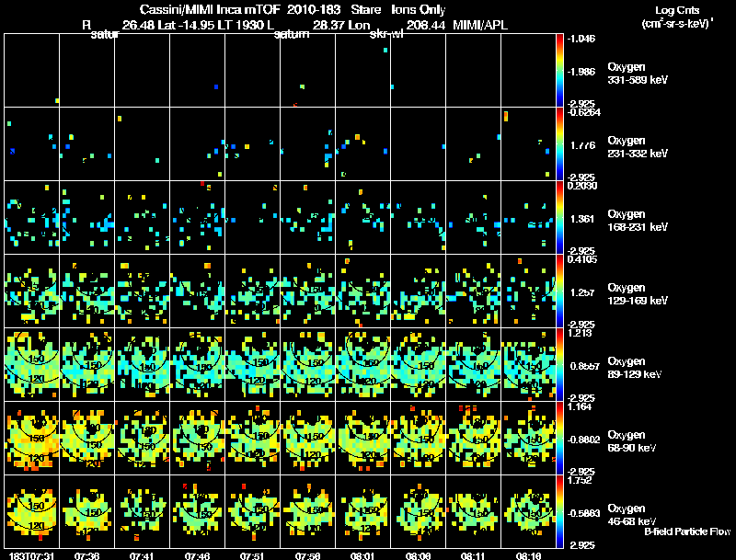736x560 pixels.
Task: Click the Oxygen 331-589 keV color bar
Action: [x=561, y=71]
